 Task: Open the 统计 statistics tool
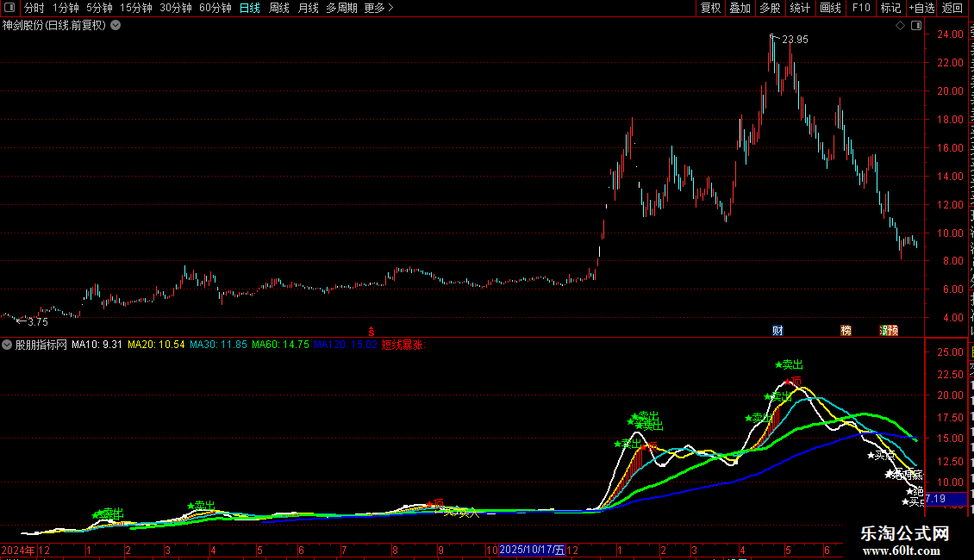[799, 8]
